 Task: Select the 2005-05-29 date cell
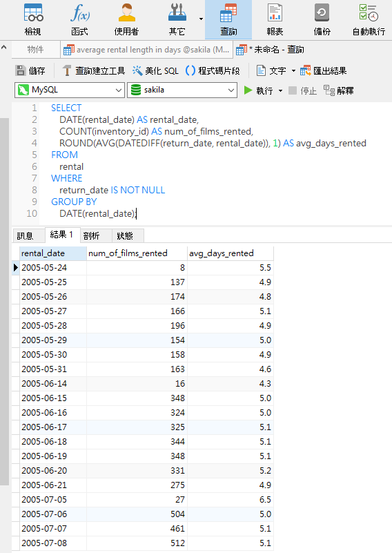click(53, 340)
